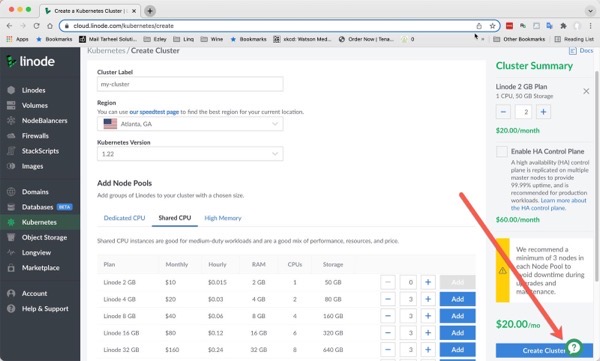600x361 pixels.
Task: Decrease Linode 16 GB node count
Action: (x=388, y=333)
